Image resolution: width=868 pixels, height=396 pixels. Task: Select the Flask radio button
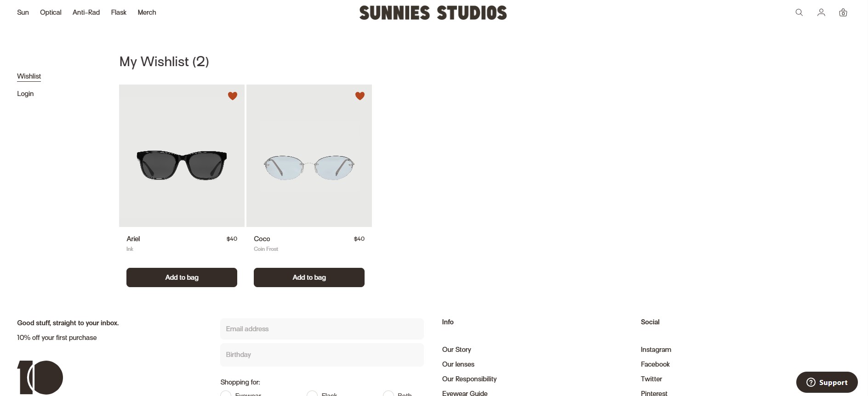click(x=312, y=394)
